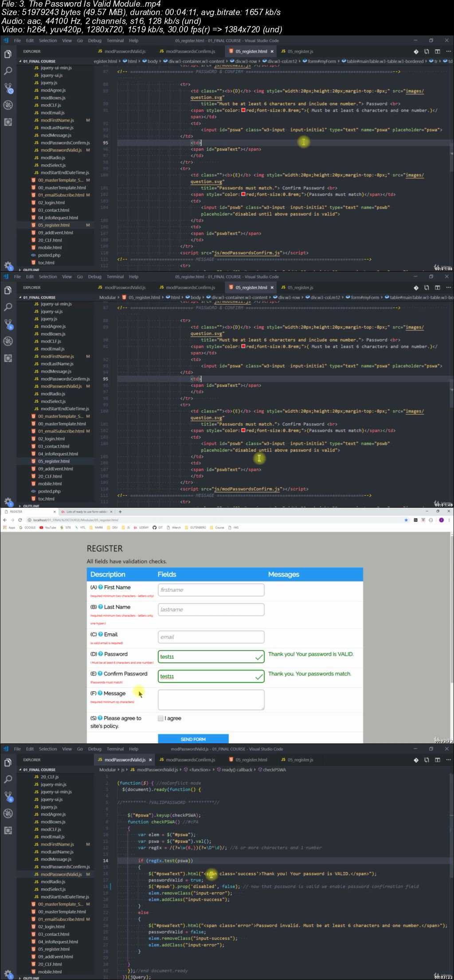Open the checkPSWA breadcrumb dropdown
Viewport: 454px width, 980px height.
(272, 770)
